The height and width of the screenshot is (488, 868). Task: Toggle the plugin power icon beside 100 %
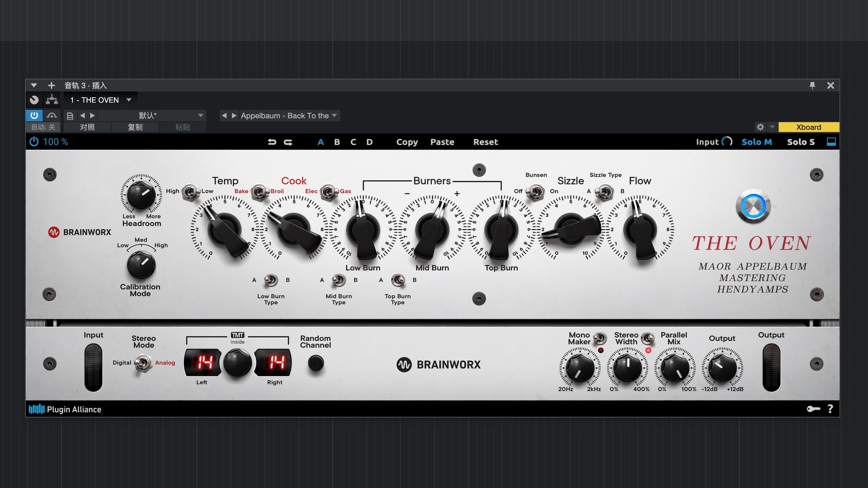(34, 142)
